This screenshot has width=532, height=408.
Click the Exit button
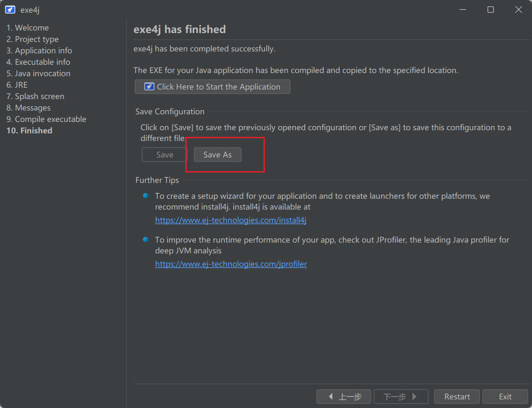coord(505,397)
